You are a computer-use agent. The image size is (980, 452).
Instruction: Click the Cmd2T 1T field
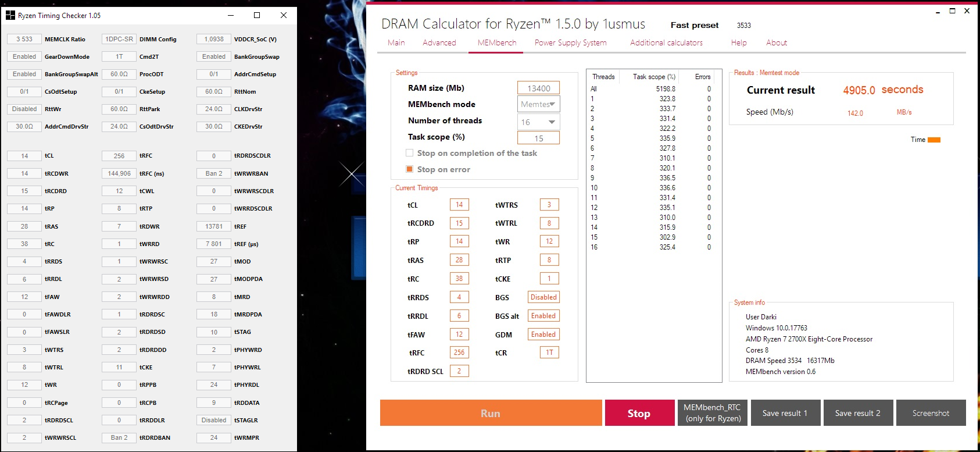[119, 56]
